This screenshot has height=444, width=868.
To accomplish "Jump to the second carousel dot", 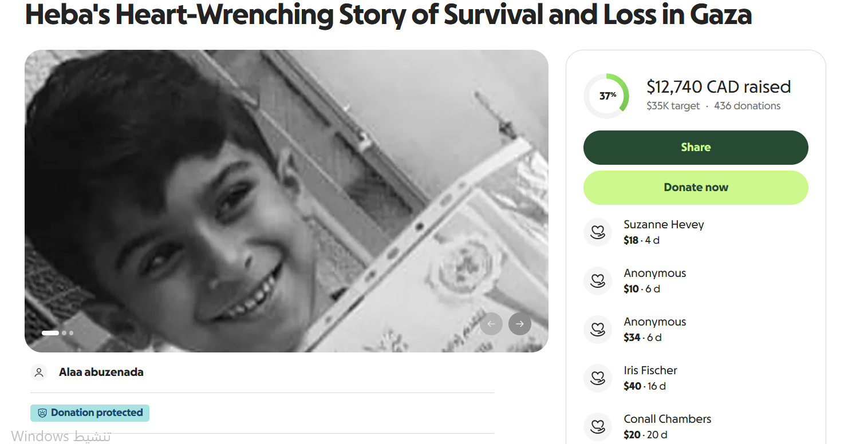I will tap(64, 333).
